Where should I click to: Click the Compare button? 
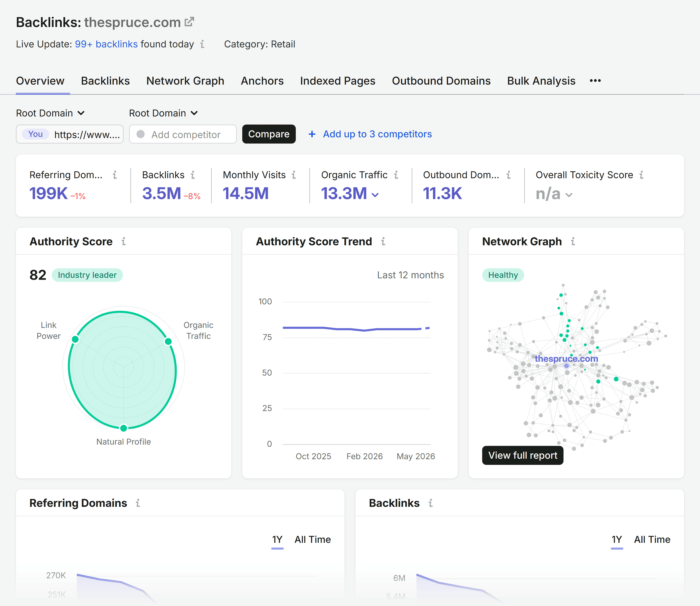[x=269, y=134]
